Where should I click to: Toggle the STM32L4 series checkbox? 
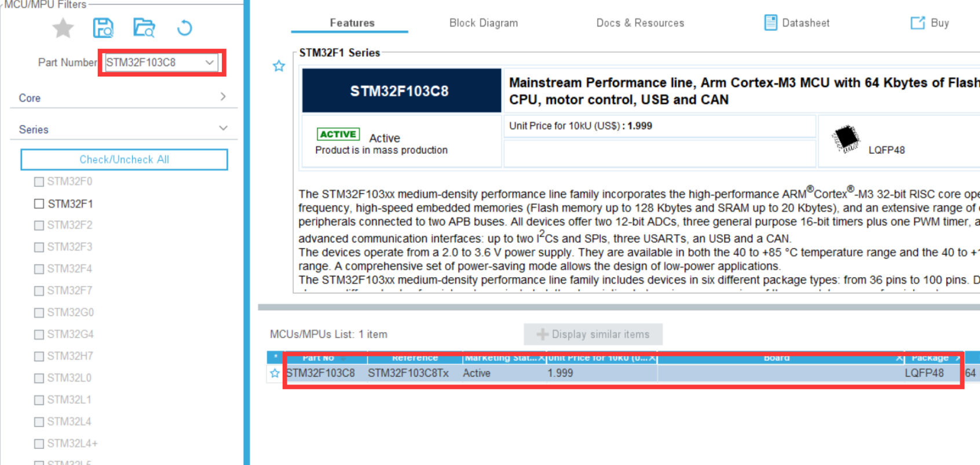[x=39, y=422]
